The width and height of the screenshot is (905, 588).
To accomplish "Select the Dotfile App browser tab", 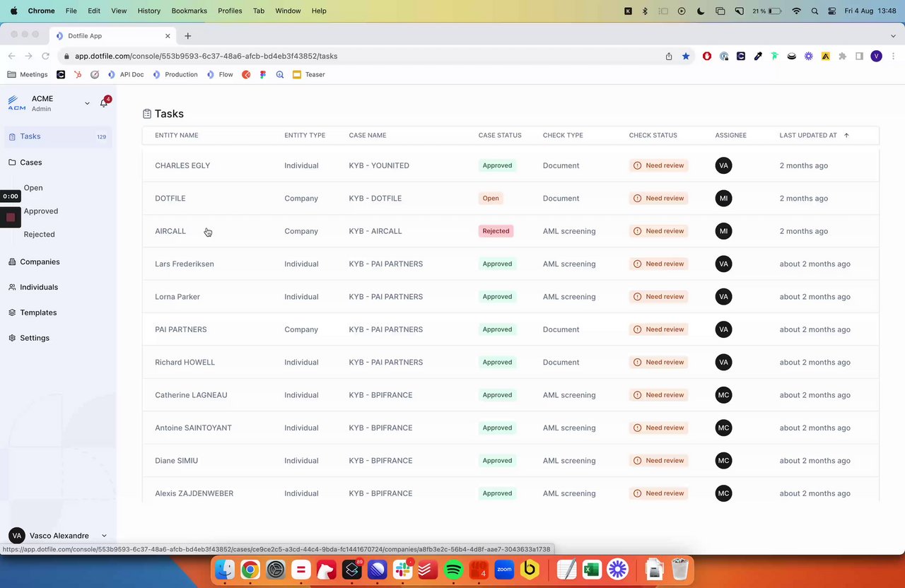I will (x=113, y=36).
